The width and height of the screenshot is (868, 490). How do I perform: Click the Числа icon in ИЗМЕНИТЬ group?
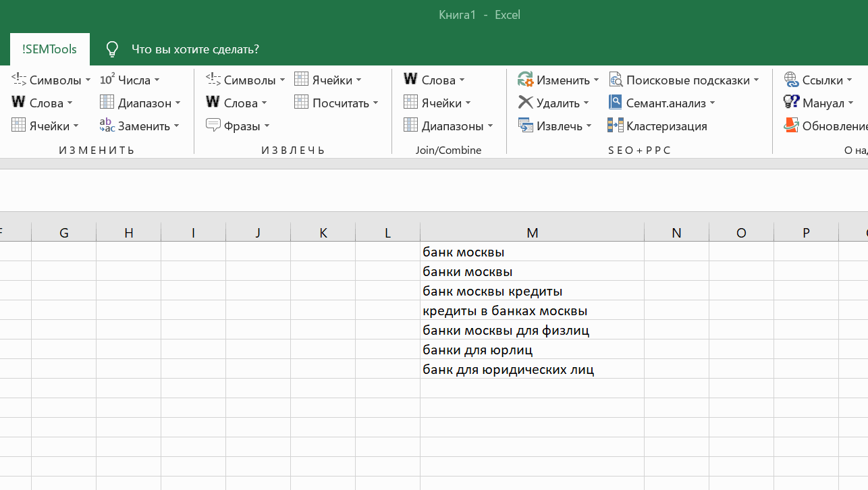107,80
